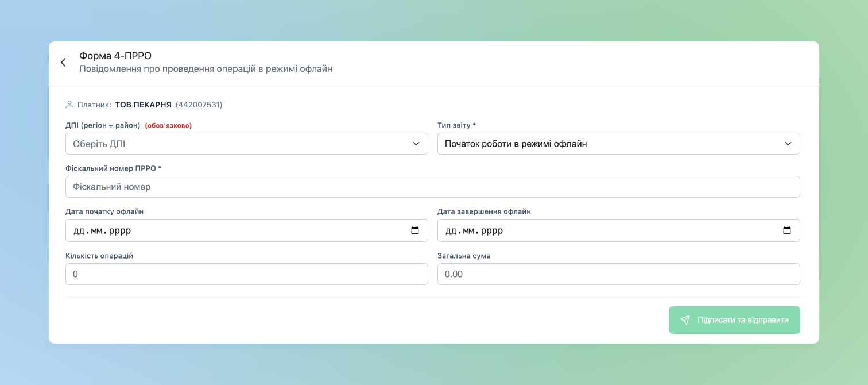This screenshot has height=385, width=868.
Task: Select the month segment of Дата початку офлайн
Action: point(97,231)
